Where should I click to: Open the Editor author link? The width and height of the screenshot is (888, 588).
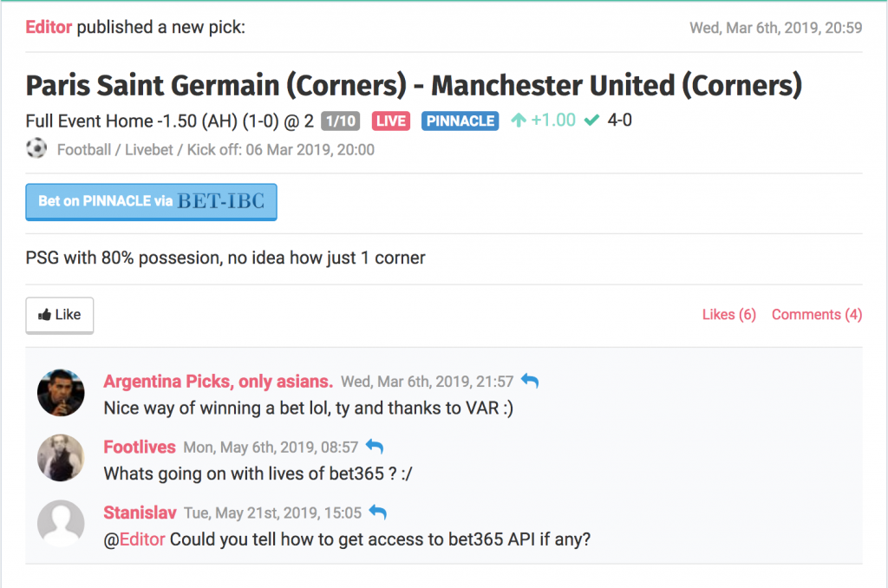49,27
